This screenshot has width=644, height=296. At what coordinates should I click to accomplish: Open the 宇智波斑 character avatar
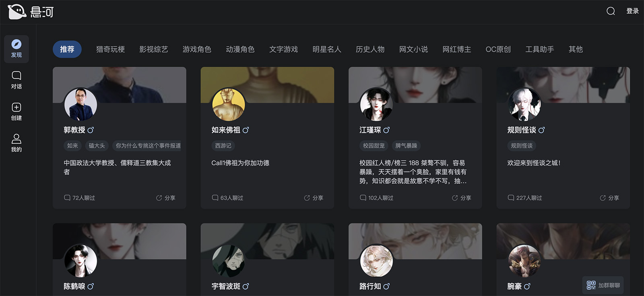pos(229,261)
